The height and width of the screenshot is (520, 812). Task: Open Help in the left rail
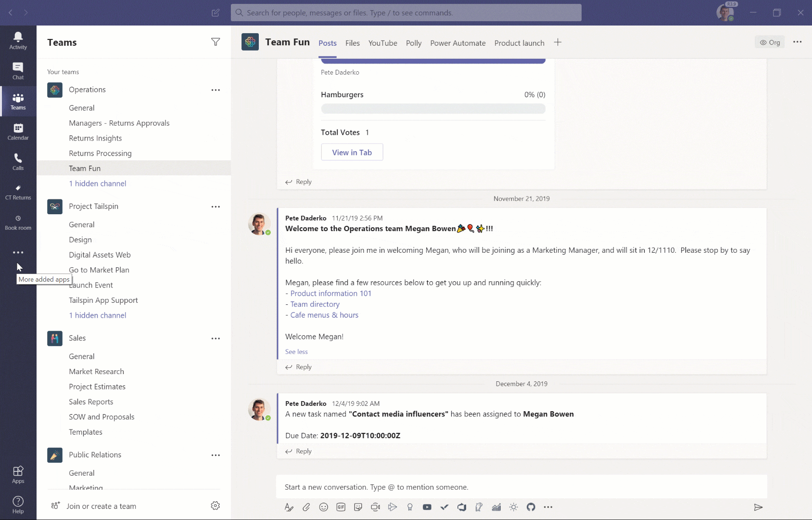(x=18, y=505)
